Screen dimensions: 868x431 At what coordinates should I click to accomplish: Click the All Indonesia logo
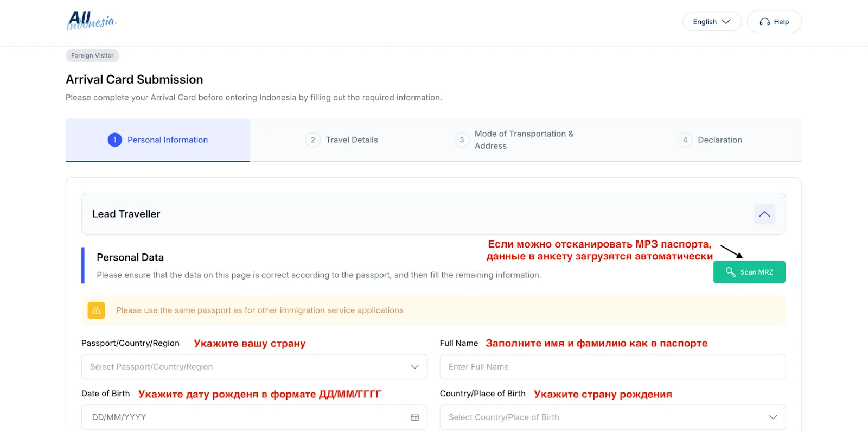click(91, 21)
